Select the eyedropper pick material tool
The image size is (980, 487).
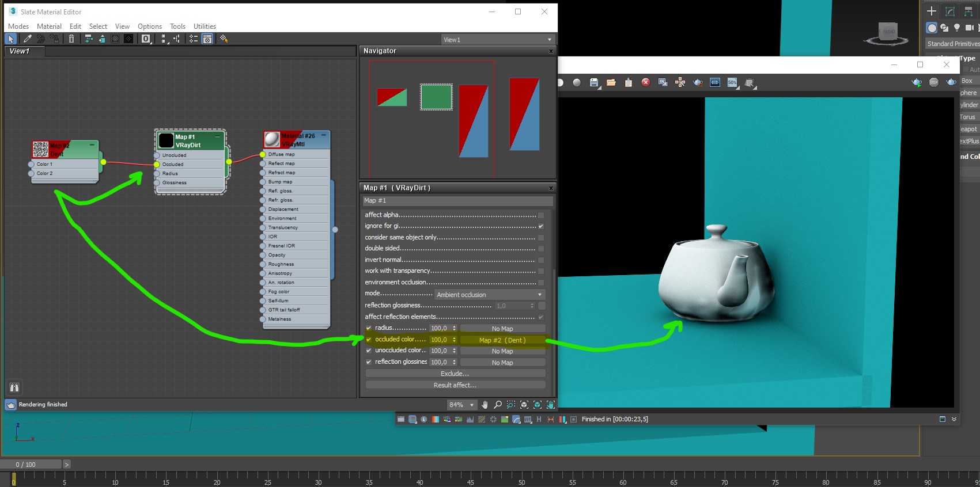coord(27,39)
